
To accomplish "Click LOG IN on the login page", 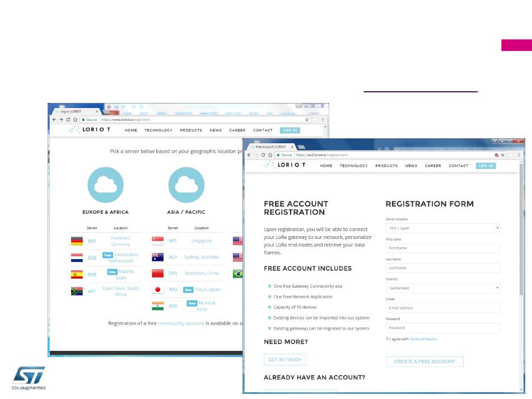I will (290, 130).
